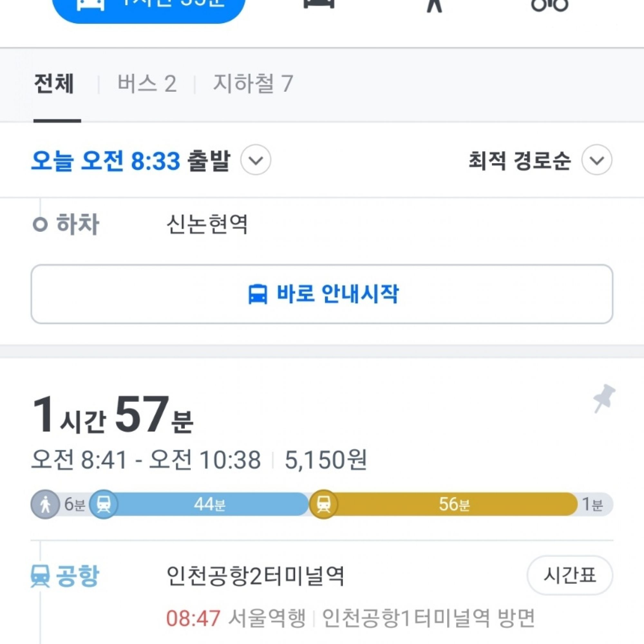This screenshot has height=644, width=644.
Task: Tap the blue 44분 route segment
Action: pos(210,504)
